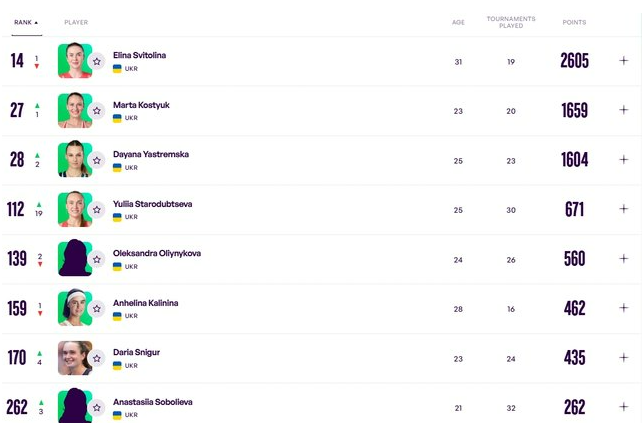
Task: Click plus icon for Anhelina Kalinina
Action: click(623, 308)
